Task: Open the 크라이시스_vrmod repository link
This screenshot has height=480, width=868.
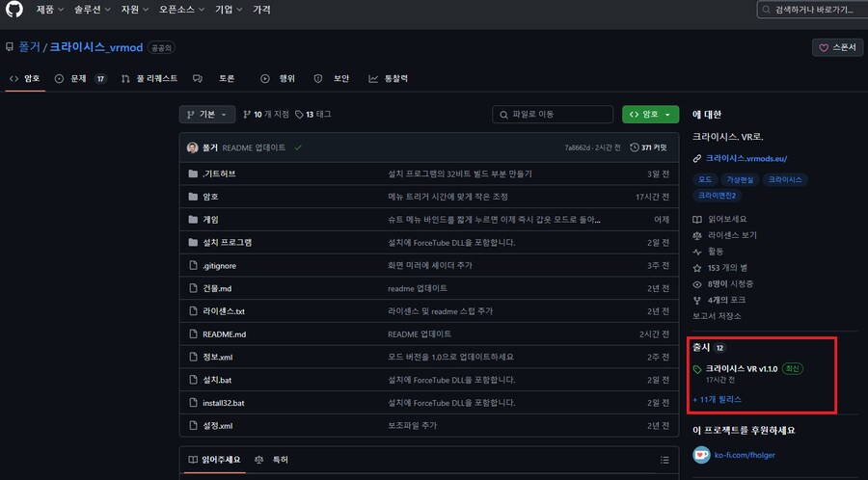Action: (x=96, y=47)
